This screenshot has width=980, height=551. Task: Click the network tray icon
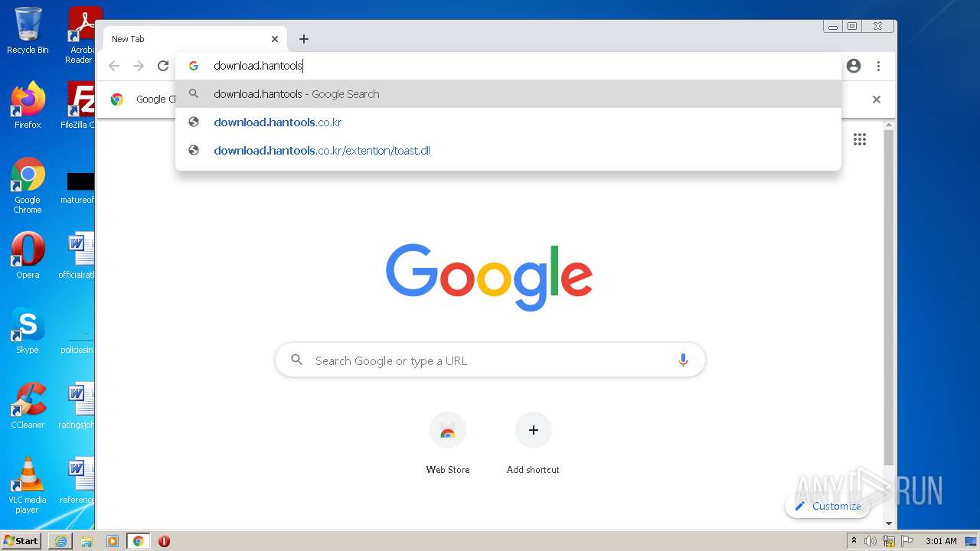pyautogui.click(x=889, y=541)
